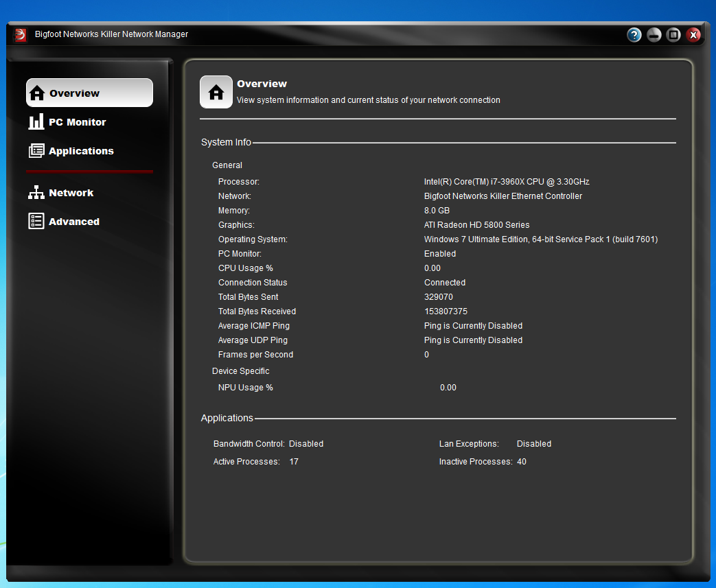Screen dimensions: 716x588
Task: Click the 'Active Processes:' label
Action: 246,462
